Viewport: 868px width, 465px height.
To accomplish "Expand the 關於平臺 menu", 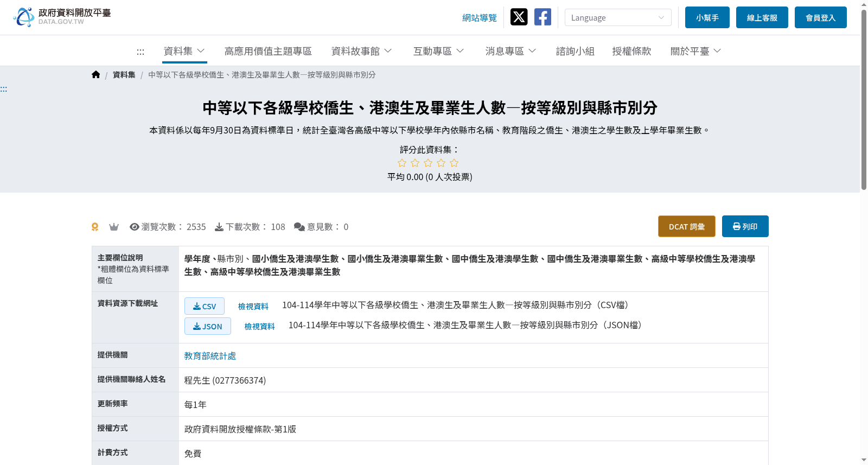I will (x=695, y=51).
